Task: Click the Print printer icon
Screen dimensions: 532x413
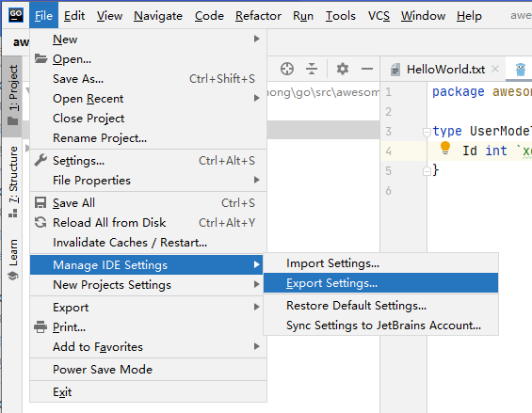Action: click(40, 326)
